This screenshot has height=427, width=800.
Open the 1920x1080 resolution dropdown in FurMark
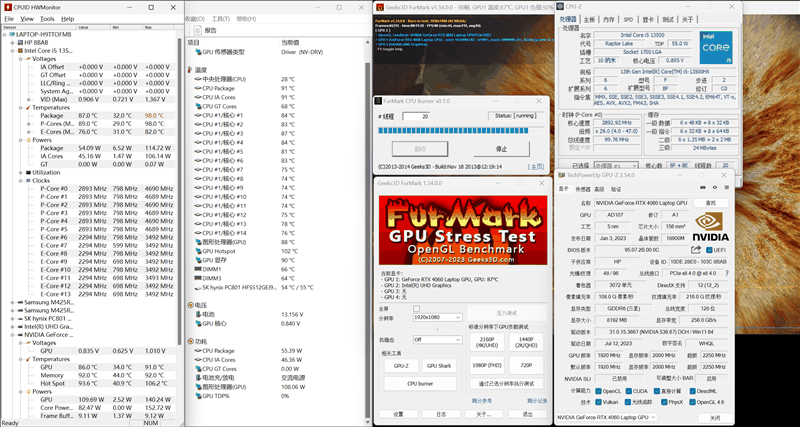[x=437, y=317]
